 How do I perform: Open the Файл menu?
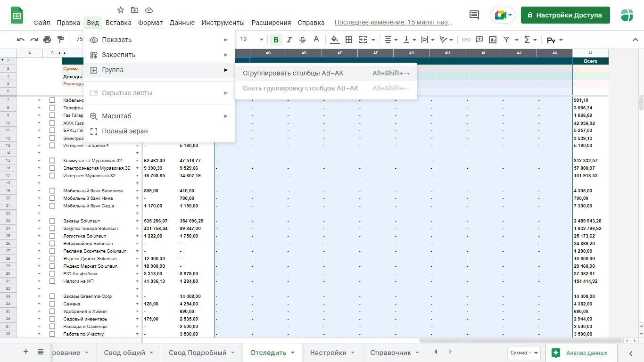point(41,23)
